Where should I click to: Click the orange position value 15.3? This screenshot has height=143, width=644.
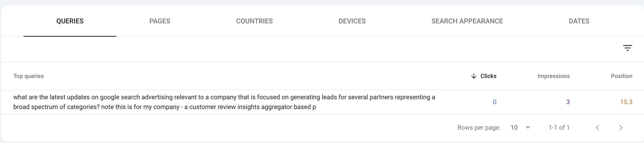pos(626,102)
